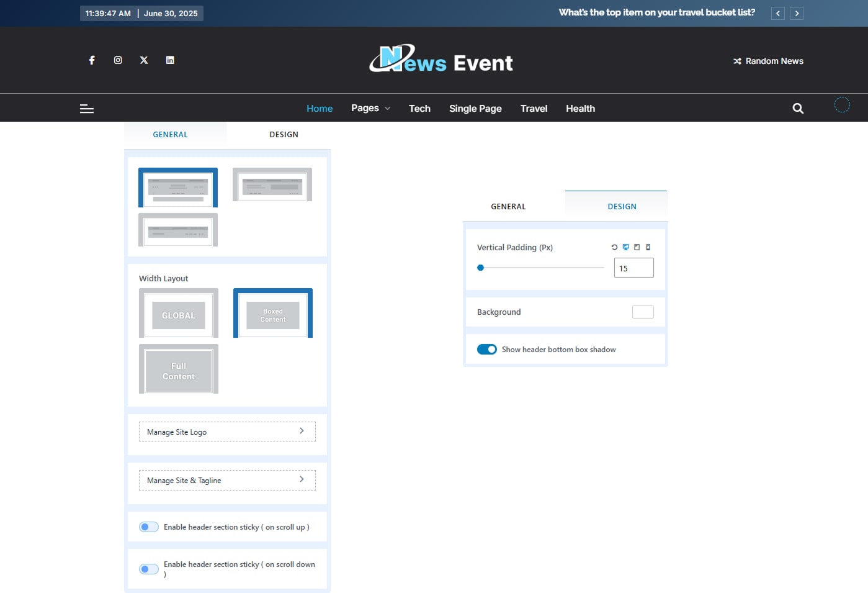Image resolution: width=868 pixels, height=593 pixels.
Task: Select mobile device for Vertical Padding
Action: (648, 247)
